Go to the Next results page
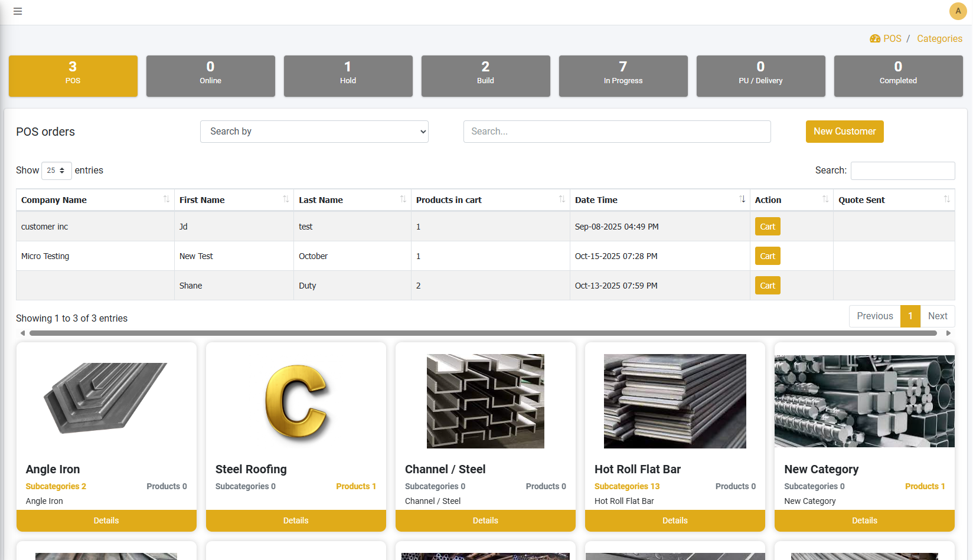973x560 pixels. tap(937, 316)
